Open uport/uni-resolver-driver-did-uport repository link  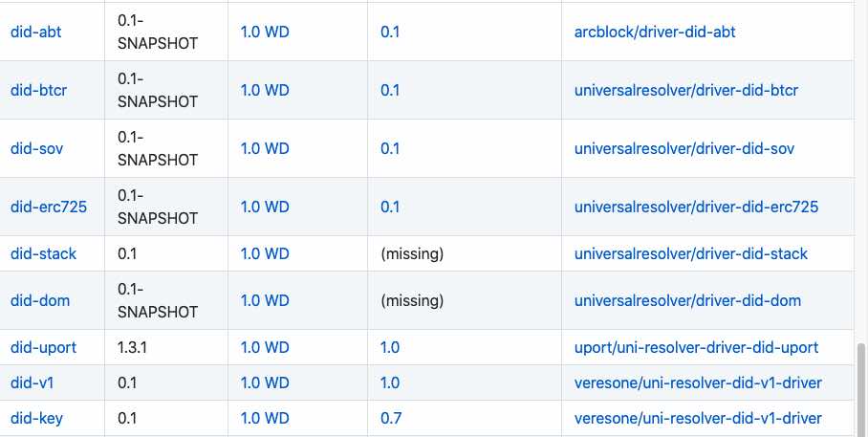[x=696, y=347]
